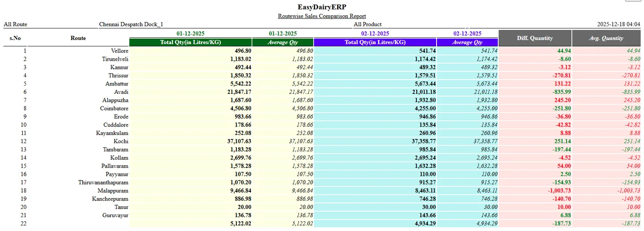The height and width of the screenshot is (231, 644).
Task: Click the bold diff value -270.81
Action: pyautogui.click(x=562, y=75)
